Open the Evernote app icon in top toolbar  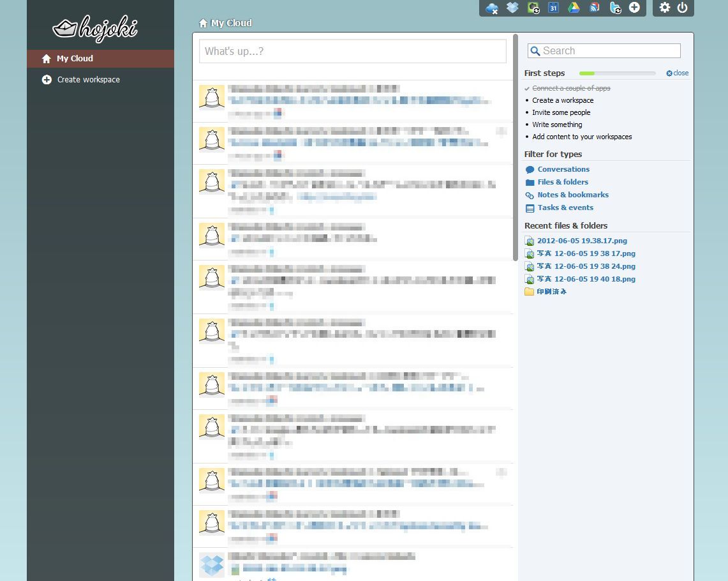pyautogui.click(x=533, y=8)
